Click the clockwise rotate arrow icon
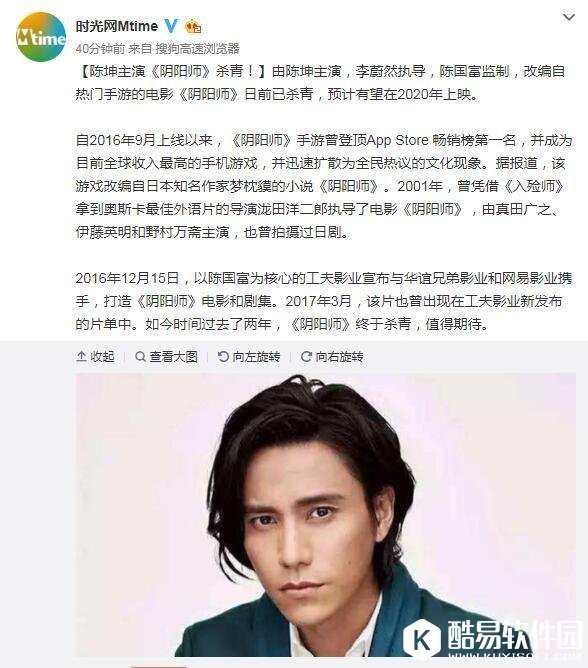 [306, 356]
